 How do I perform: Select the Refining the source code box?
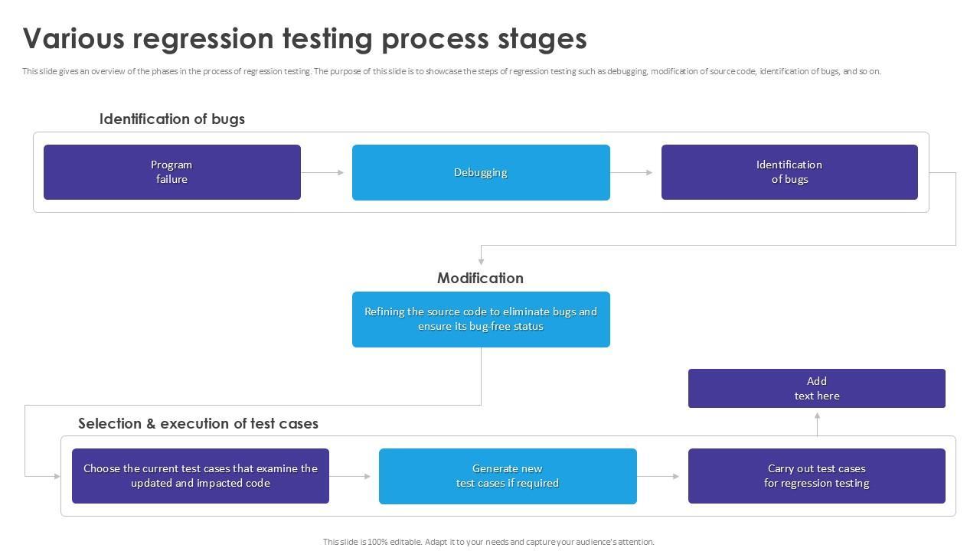(x=481, y=319)
